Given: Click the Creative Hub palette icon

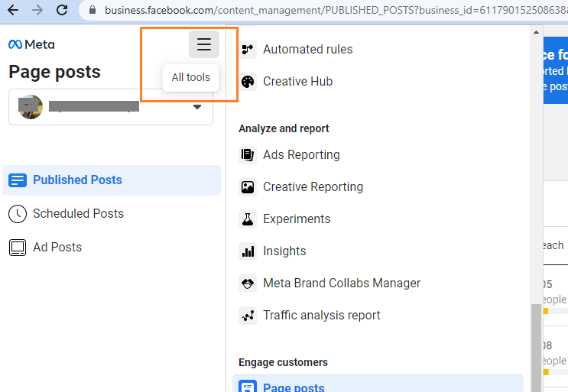Looking at the screenshot, I should coord(248,82).
